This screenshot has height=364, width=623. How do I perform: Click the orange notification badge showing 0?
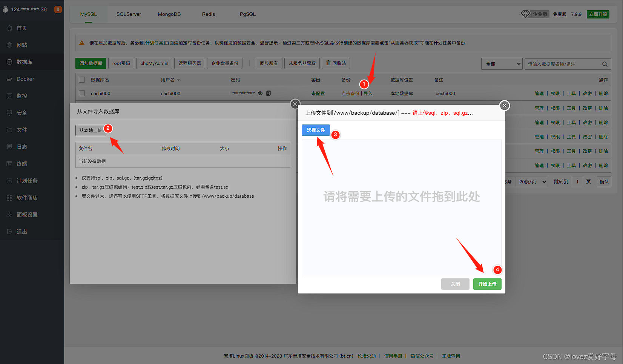point(58,9)
